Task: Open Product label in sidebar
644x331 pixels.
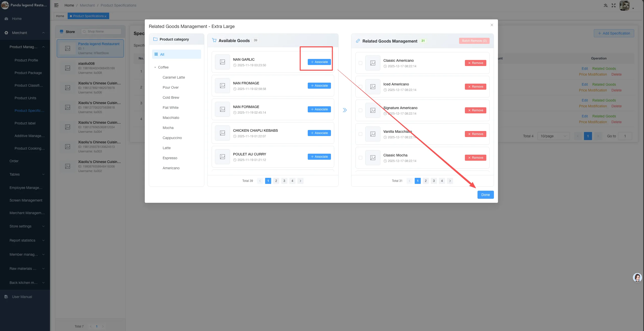Action: (25, 123)
